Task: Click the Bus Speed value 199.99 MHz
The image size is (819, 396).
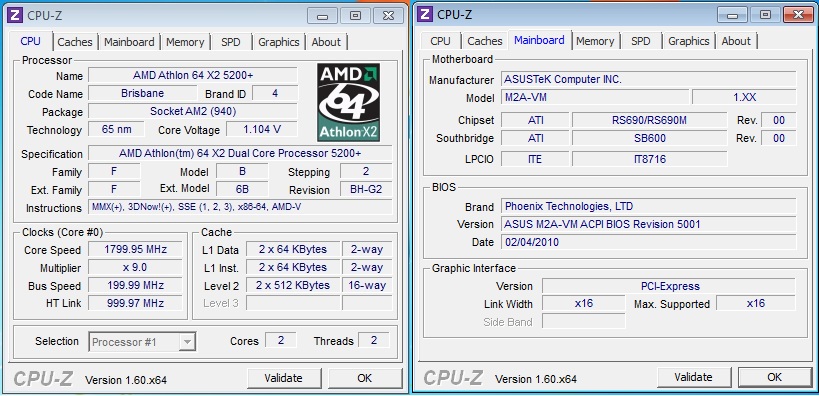Action: click(x=135, y=285)
